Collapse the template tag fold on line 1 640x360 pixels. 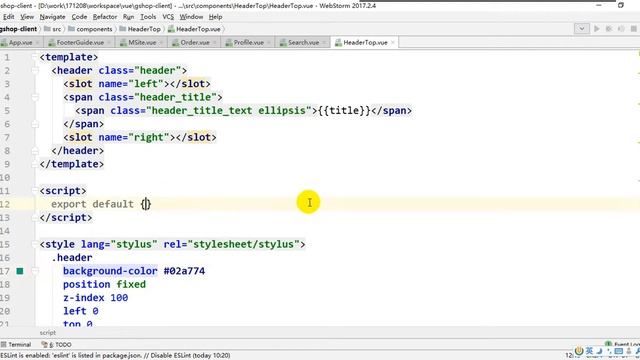pos(35,57)
